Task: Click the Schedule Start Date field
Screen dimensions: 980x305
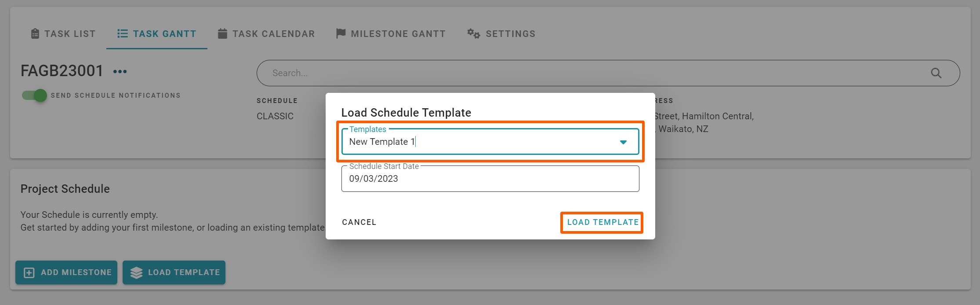Action: tap(490, 179)
